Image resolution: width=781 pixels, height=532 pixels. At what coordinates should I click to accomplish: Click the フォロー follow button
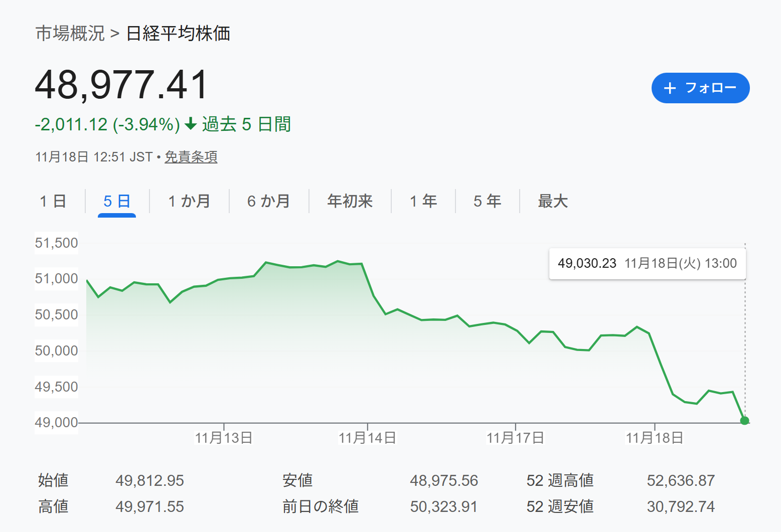(700, 88)
